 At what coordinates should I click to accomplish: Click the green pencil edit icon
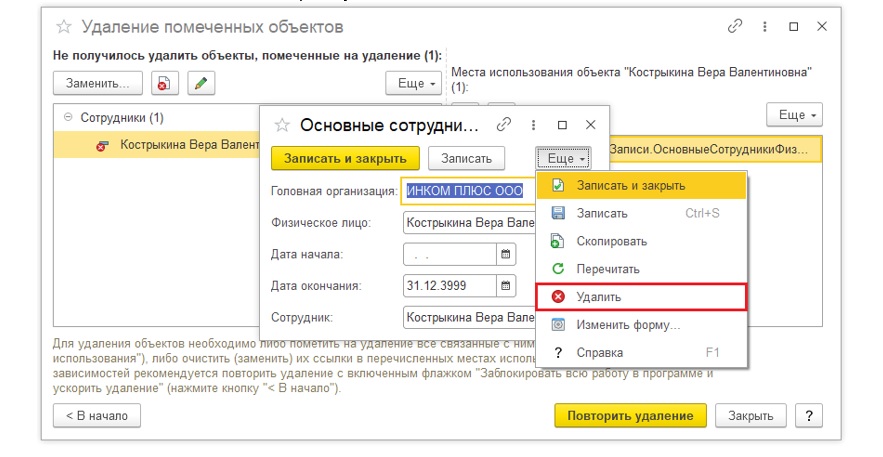coord(201,83)
